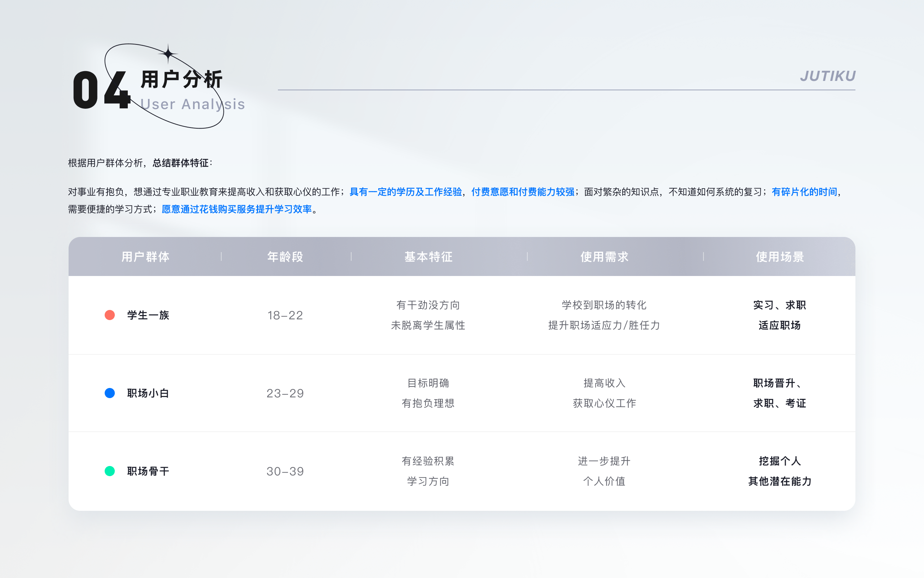The image size is (924, 578).
Task: Click the 提升职场适应力/胜任力 text
Action: pyautogui.click(x=604, y=325)
